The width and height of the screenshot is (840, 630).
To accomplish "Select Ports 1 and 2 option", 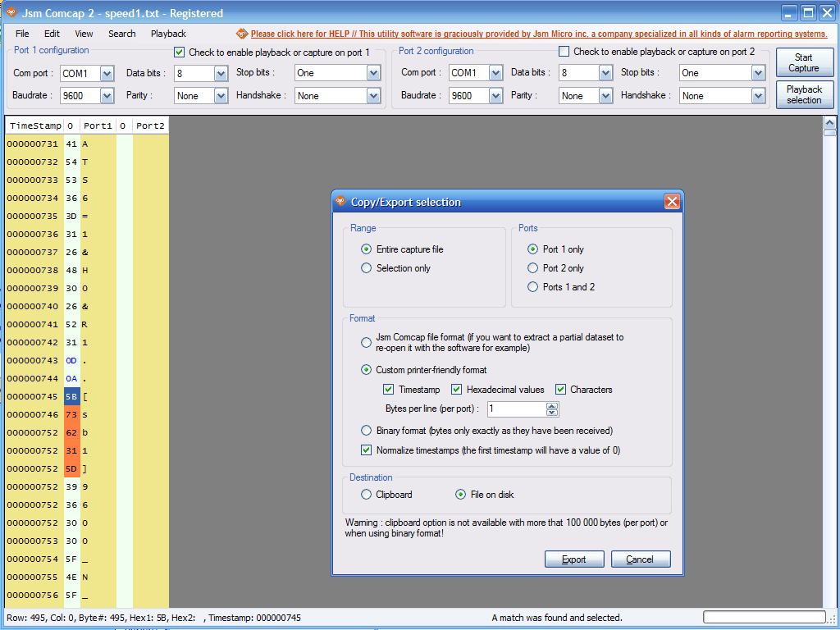I will 532,286.
